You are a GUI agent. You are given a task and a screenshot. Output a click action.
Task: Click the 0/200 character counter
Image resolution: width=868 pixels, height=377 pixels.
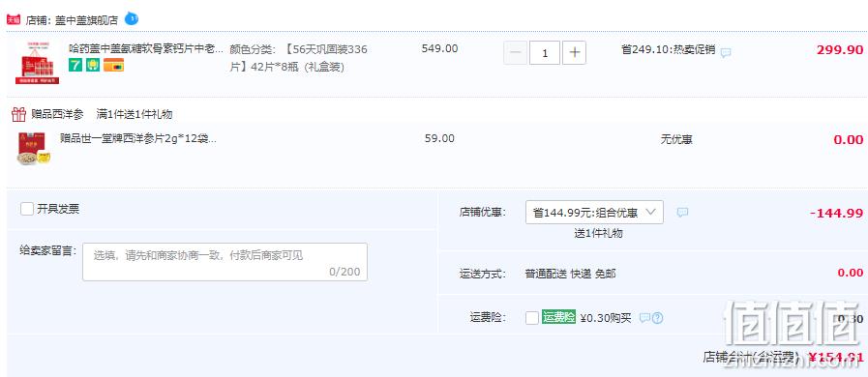pyautogui.click(x=344, y=272)
